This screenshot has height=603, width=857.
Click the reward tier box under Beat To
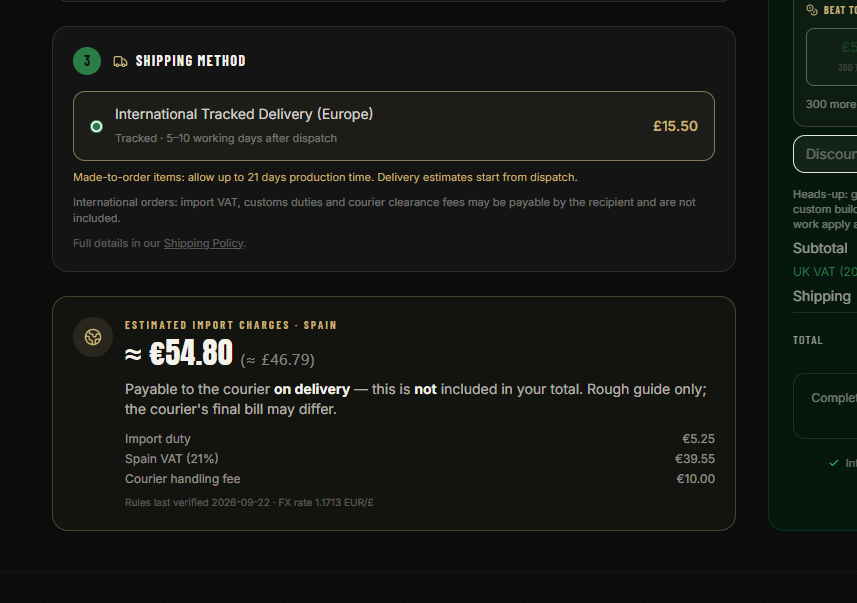831,57
